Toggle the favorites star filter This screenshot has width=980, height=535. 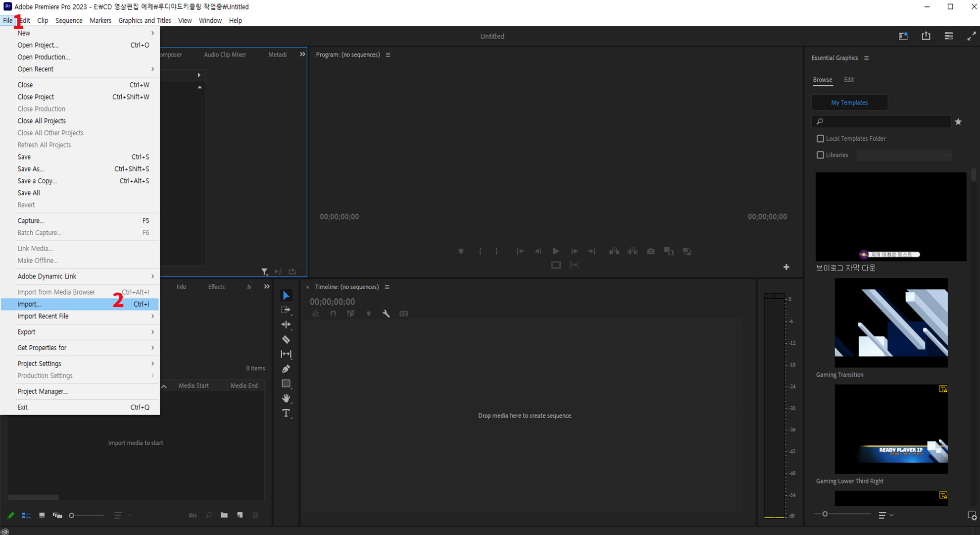coord(958,121)
